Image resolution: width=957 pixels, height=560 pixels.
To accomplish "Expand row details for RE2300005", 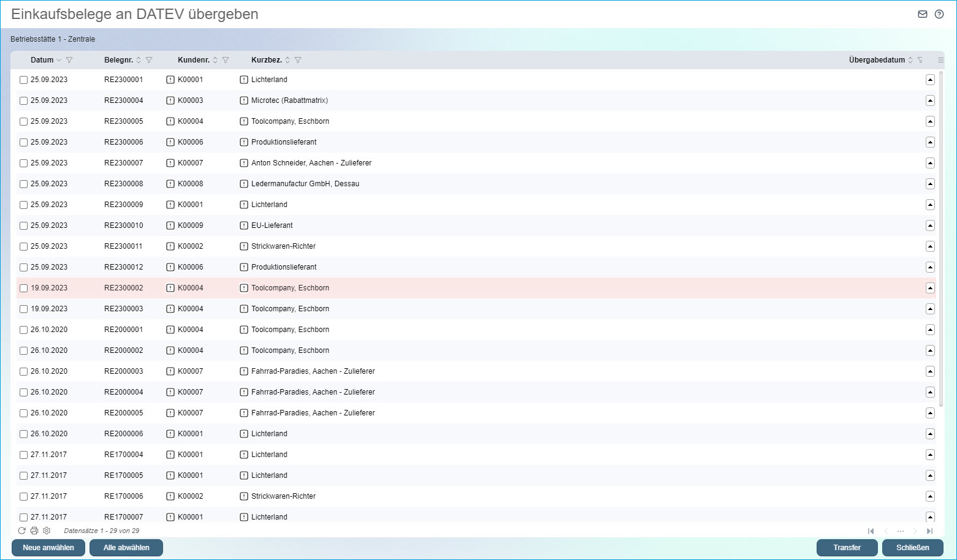I will [930, 121].
